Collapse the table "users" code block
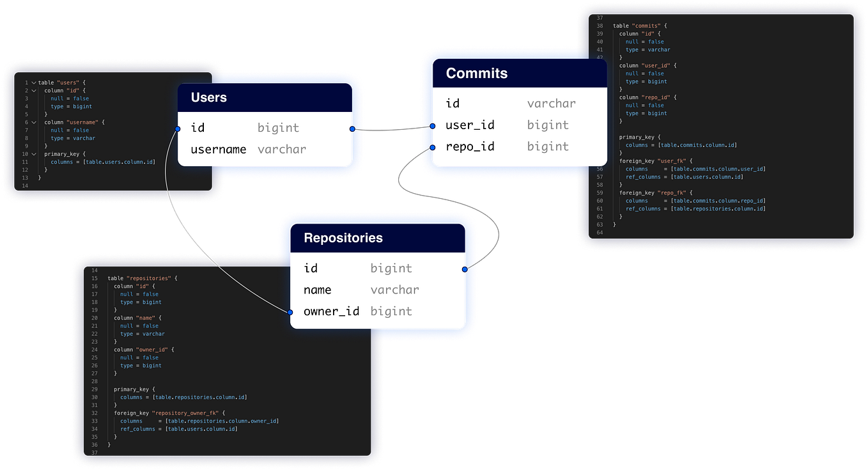 coord(33,82)
